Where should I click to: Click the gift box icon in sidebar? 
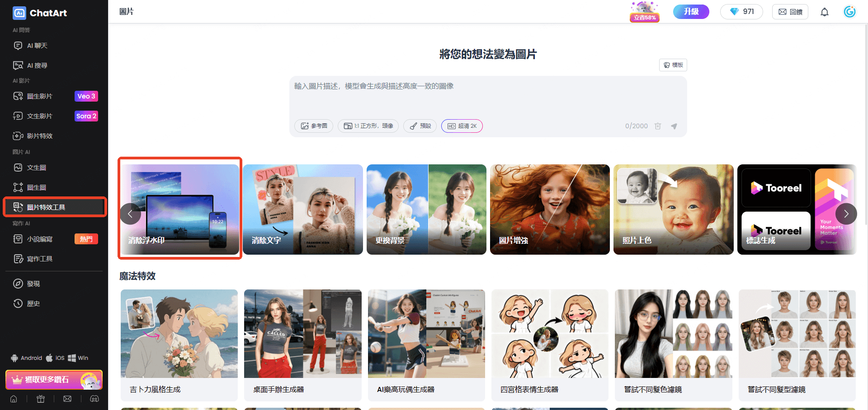(41, 399)
